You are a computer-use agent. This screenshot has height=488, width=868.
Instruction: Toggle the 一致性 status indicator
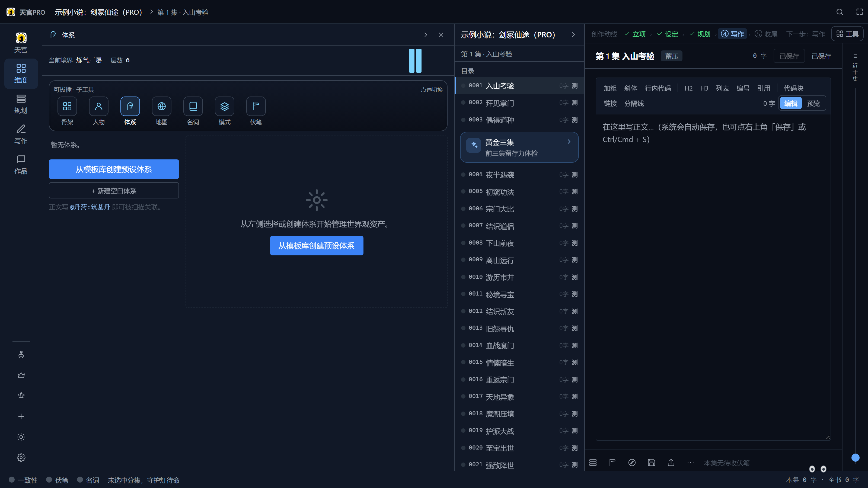click(23, 480)
